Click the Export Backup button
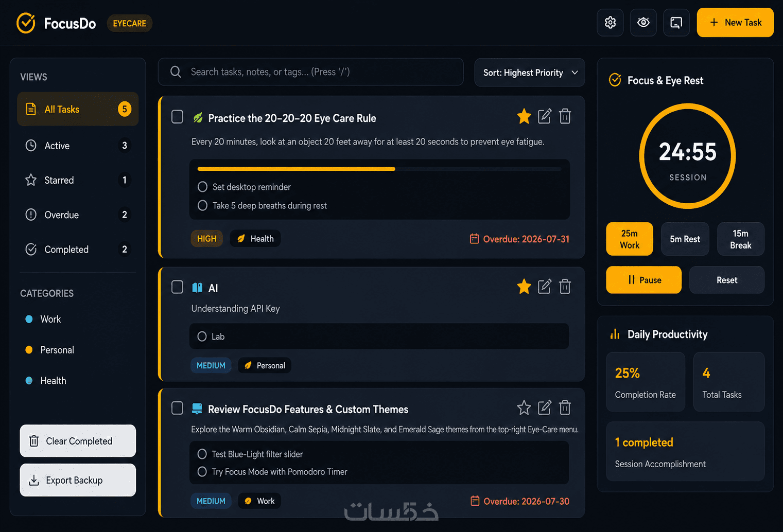Viewport: 783px width, 532px height. [x=78, y=480]
